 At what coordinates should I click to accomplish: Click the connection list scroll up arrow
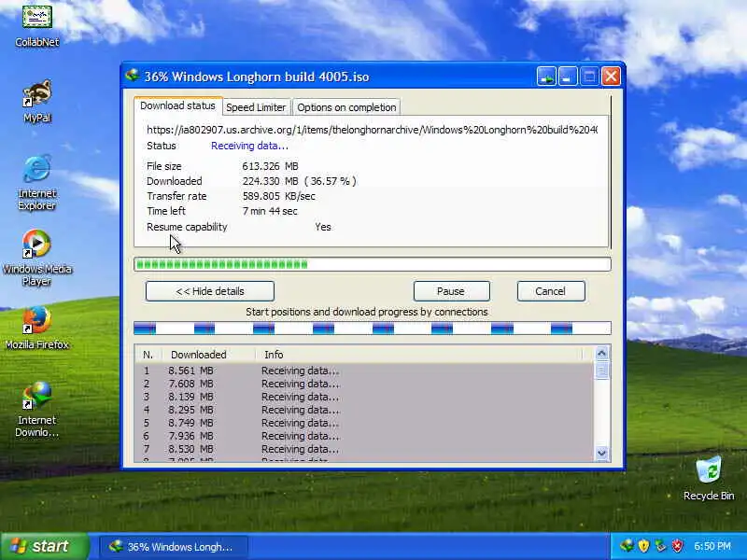(x=601, y=353)
